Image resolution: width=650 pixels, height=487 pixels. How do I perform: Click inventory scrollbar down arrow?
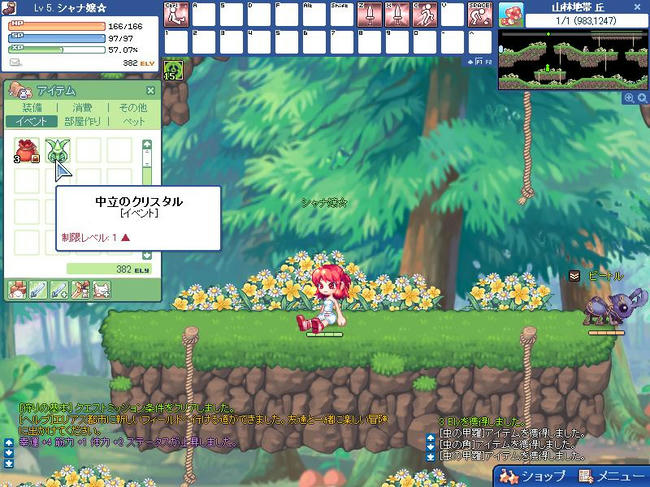click(147, 255)
